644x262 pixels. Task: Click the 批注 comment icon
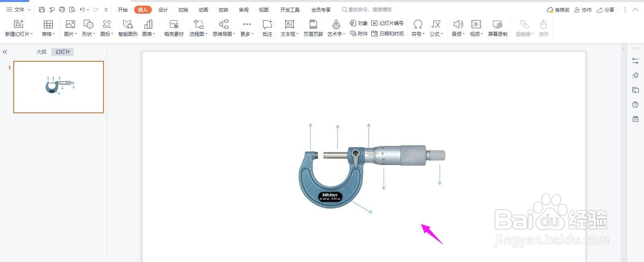pyautogui.click(x=267, y=24)
